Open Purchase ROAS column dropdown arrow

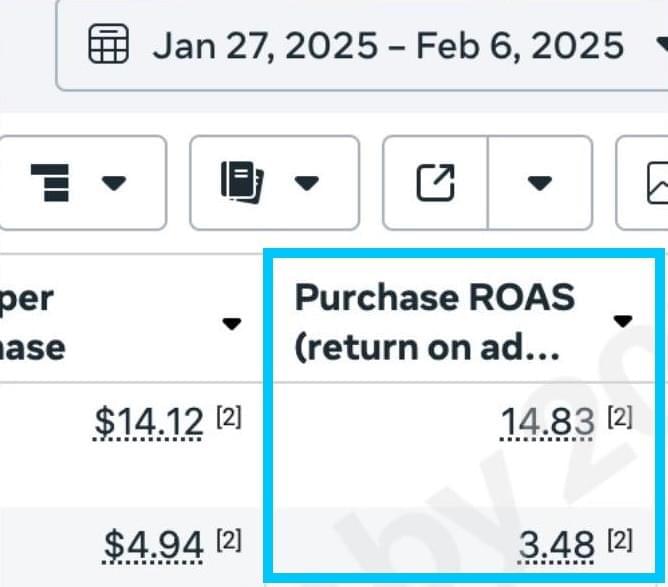click(623, 321)
